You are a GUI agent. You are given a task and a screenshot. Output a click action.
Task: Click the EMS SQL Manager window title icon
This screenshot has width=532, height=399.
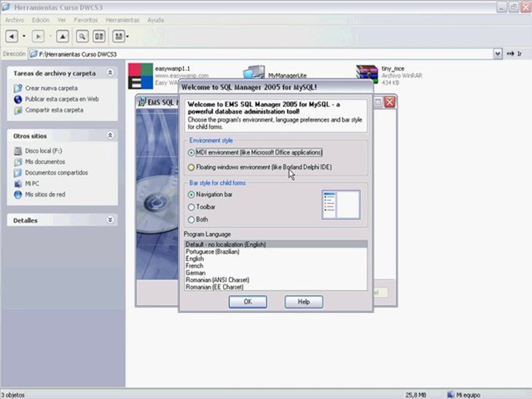142,102
